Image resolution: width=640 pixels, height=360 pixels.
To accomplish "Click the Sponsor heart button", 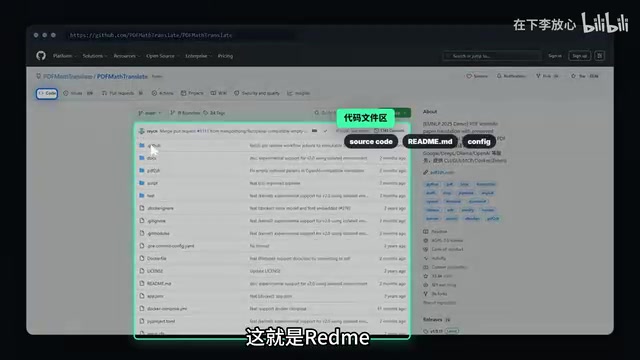I will coord(477,76).
